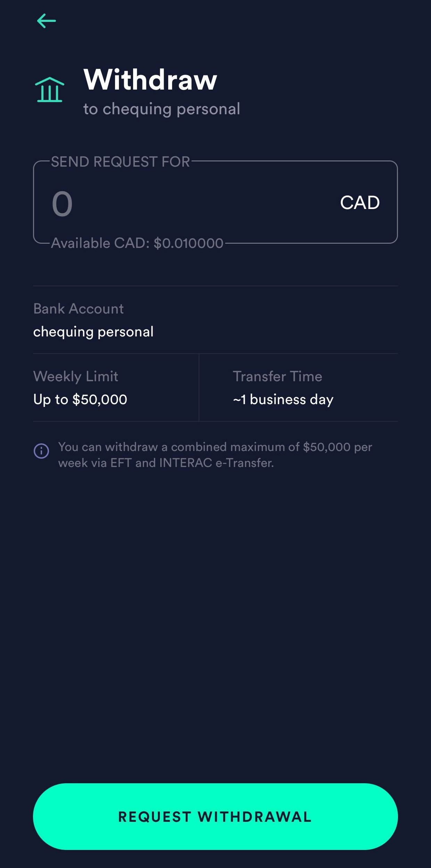Click the info circle icon

click(x=41, y=451)
